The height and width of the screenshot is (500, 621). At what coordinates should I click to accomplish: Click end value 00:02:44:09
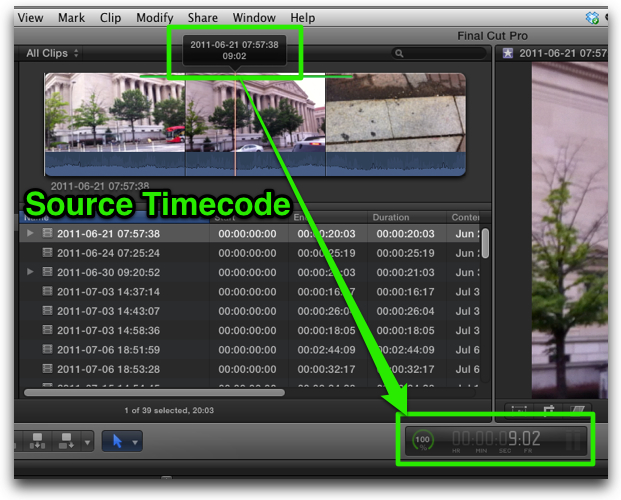coord(326,350)
